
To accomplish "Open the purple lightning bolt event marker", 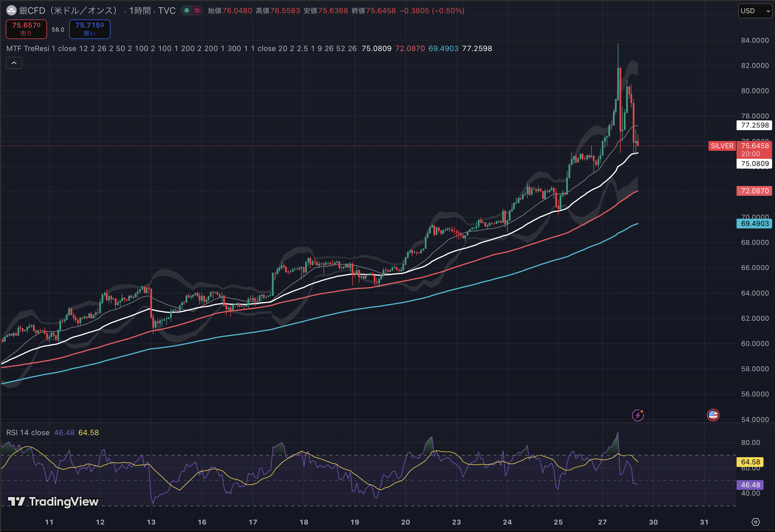I will (x=638, y=415).
